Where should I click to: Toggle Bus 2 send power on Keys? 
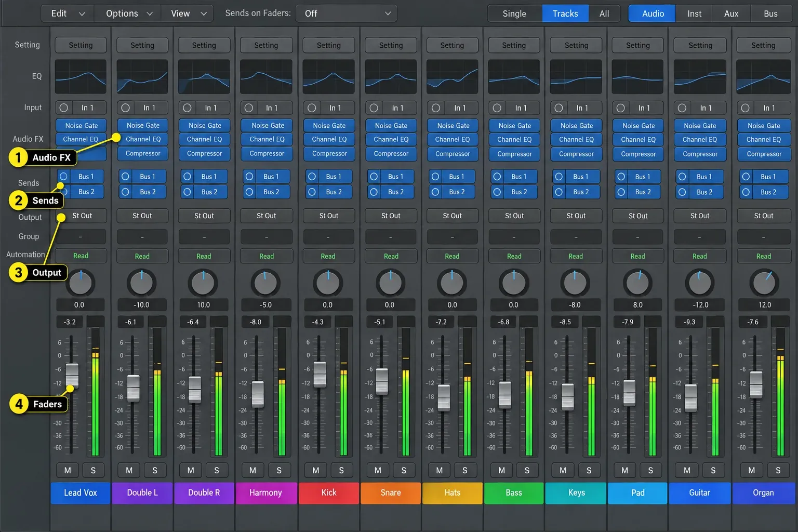pos(559,192)
